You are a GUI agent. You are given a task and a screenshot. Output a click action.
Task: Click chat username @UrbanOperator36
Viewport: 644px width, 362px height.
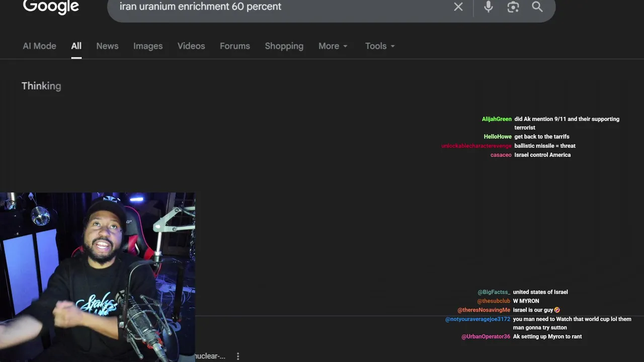coord(486,337)
